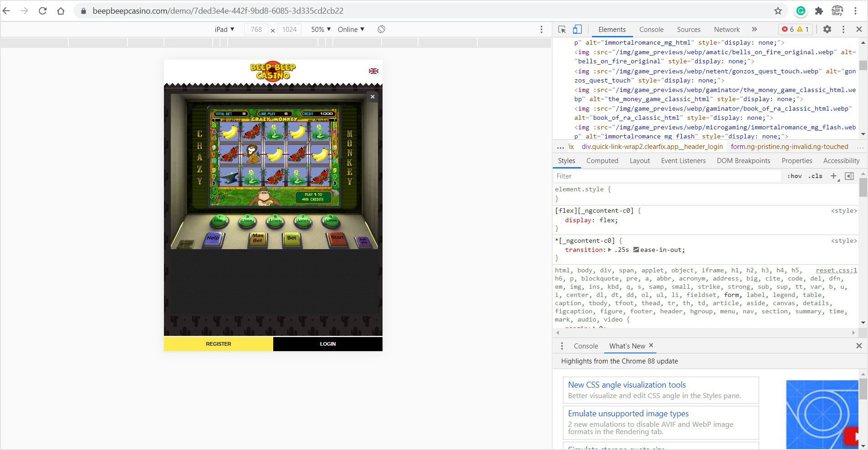Viewport: 868px width, 450px height.
Task: Select div.quick-link-wrap2 breadcrumb
Action: click(652, 147)
